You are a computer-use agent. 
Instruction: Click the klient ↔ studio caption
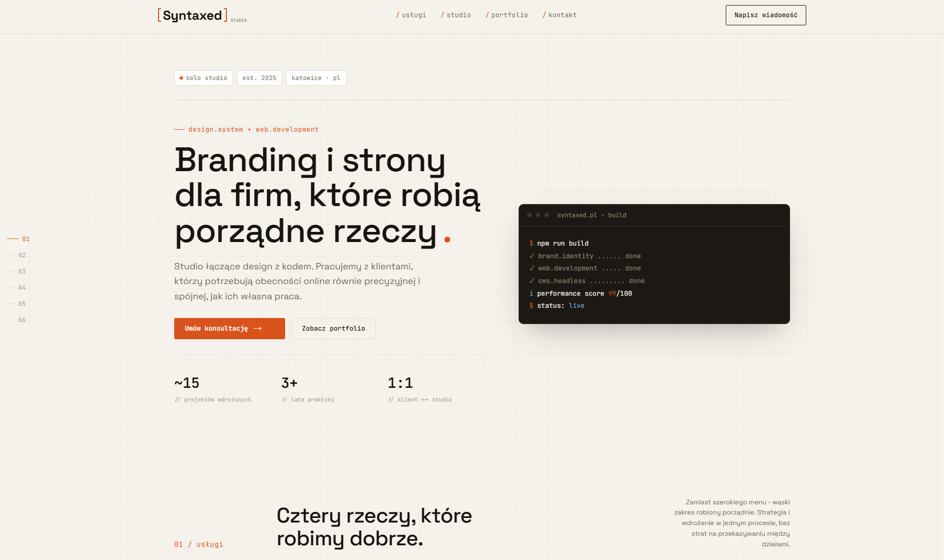(420, 400)
